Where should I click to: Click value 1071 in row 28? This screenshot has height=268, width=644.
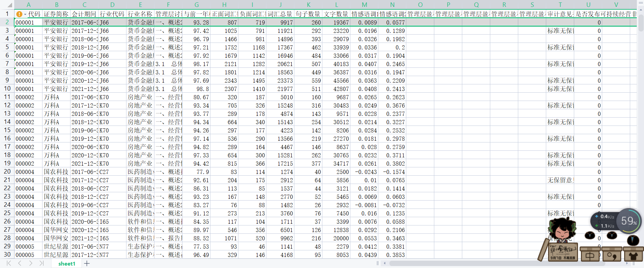point(225,238)
